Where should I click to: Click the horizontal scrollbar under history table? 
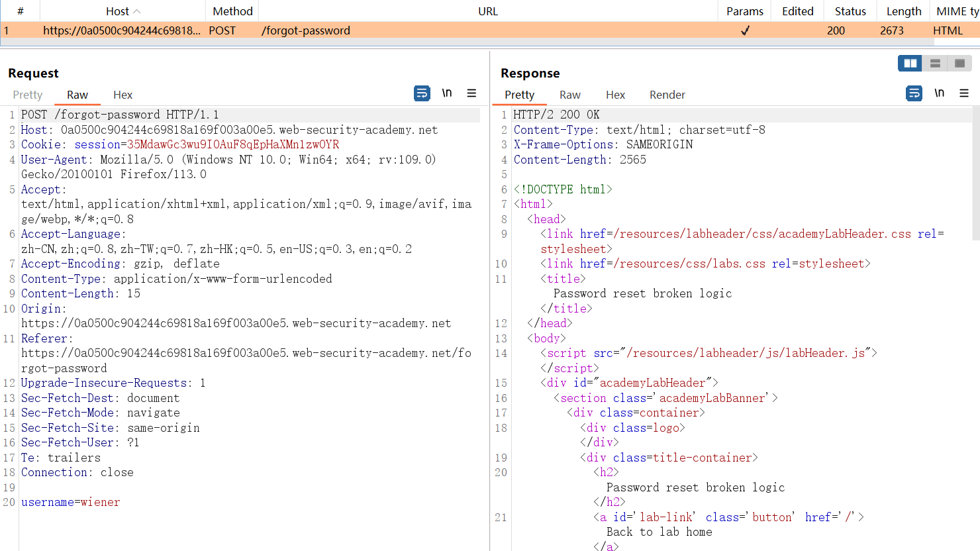pos(464,42)
